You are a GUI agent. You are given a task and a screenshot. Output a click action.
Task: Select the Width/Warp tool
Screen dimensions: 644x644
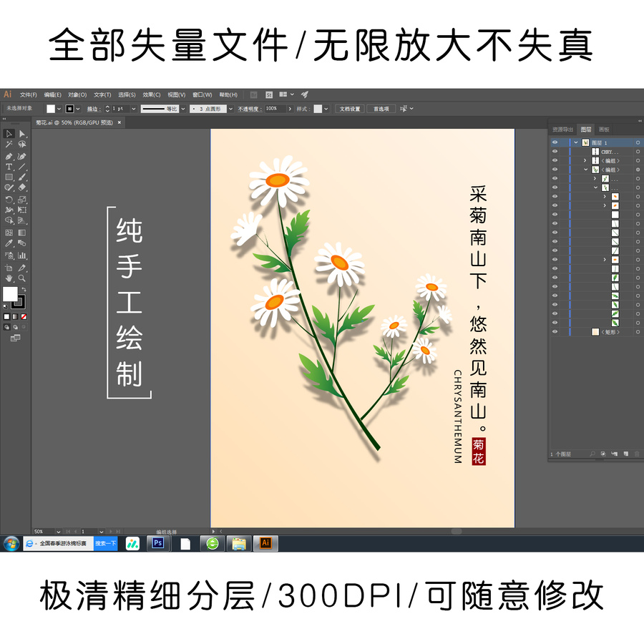tap(9, 210)
